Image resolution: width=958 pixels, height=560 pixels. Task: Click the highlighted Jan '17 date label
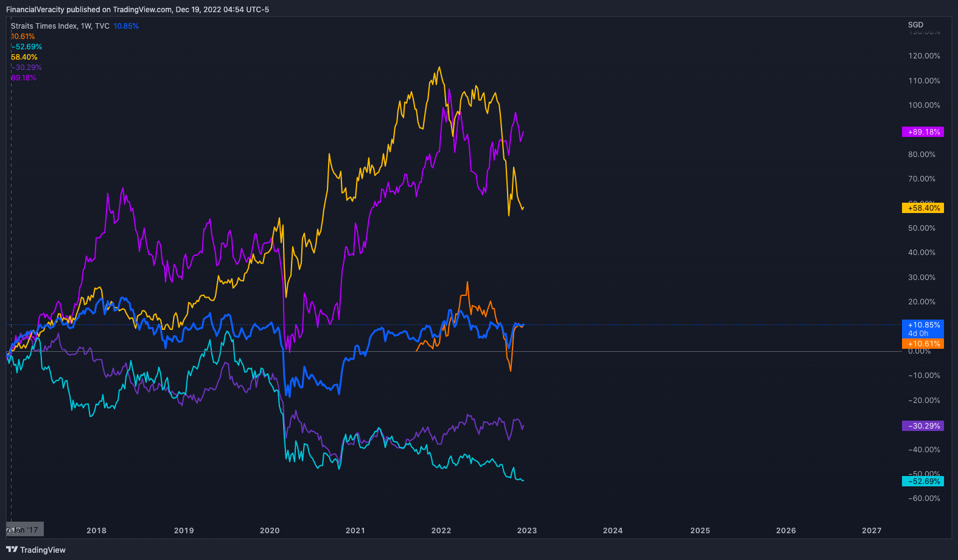(25, 530)
